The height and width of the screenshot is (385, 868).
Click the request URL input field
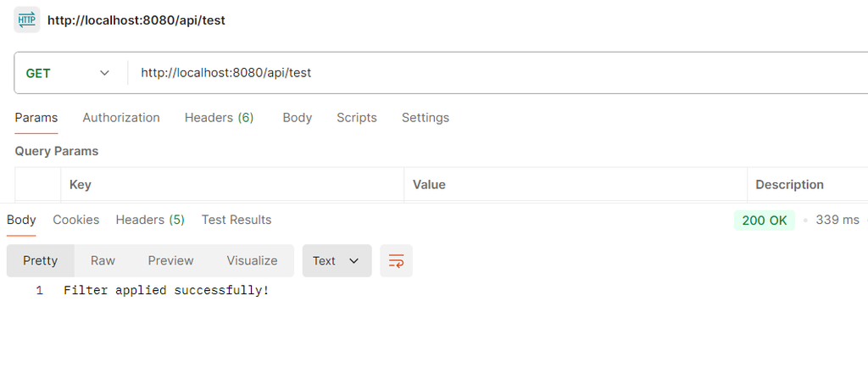(x=498, y=73)
